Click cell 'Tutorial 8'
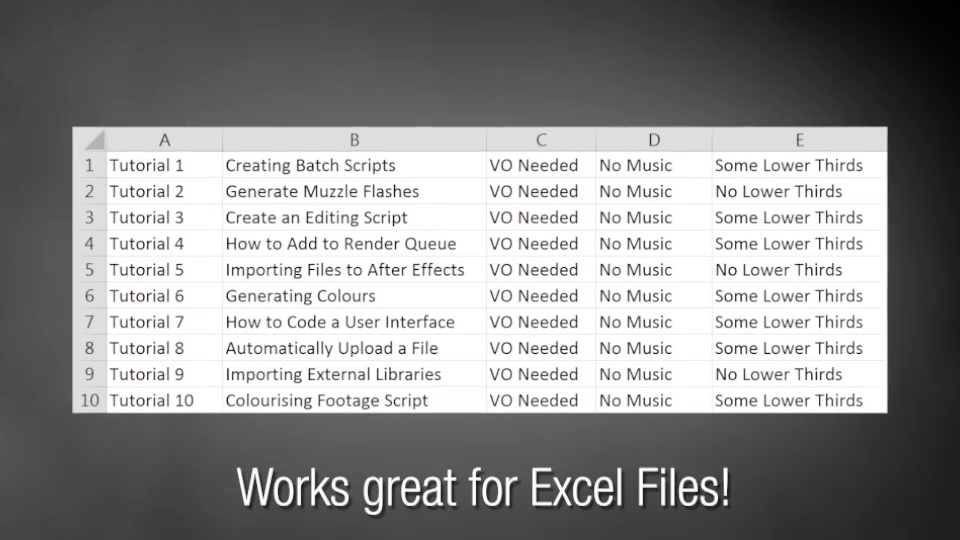 165,348
